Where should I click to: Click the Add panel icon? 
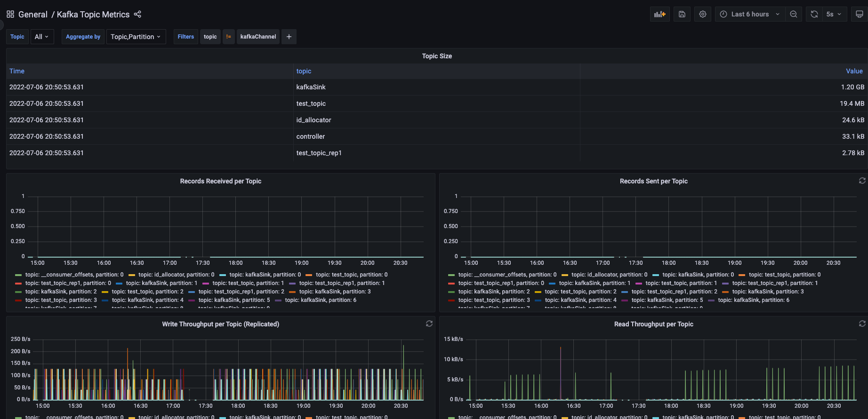[659, 14]
